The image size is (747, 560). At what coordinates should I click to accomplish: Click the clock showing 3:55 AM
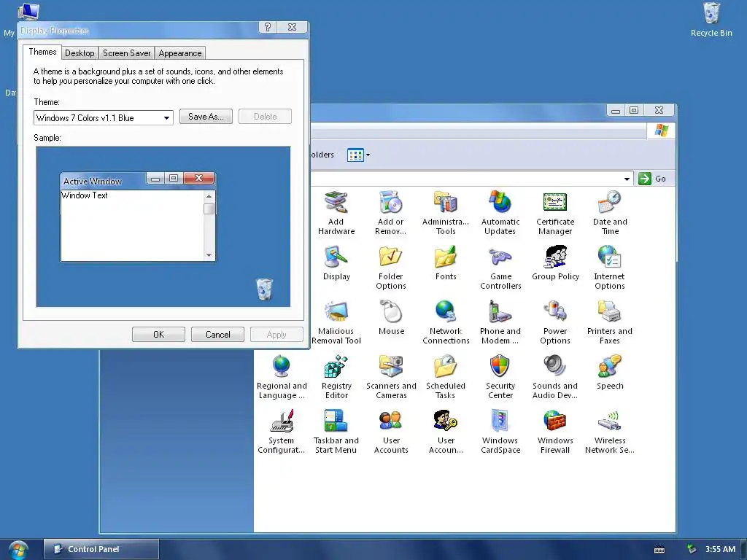coord(720,549)
